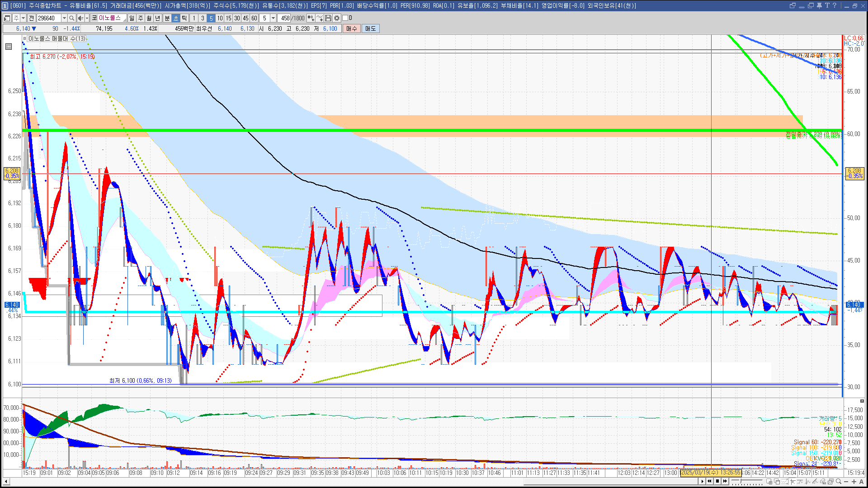Click the fast-forward replay button
This screenshot has width=868, height=488.
point(725,481)
